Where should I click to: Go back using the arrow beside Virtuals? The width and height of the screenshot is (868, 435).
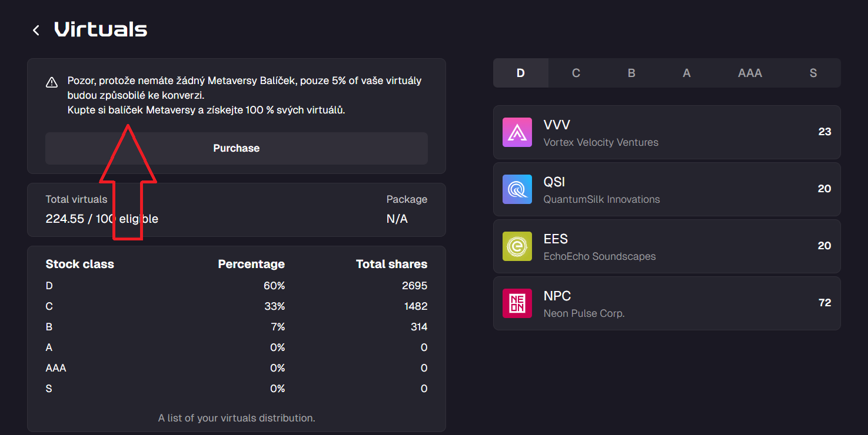(36, 30)
